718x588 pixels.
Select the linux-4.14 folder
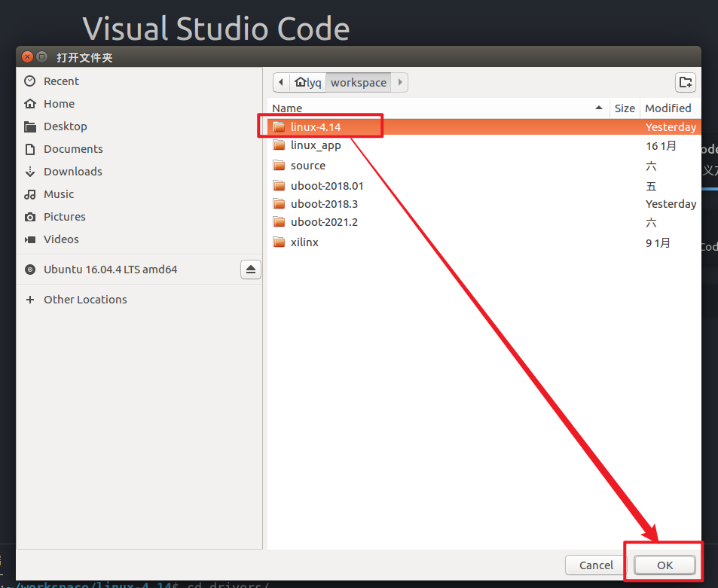[x=484, y=127]
